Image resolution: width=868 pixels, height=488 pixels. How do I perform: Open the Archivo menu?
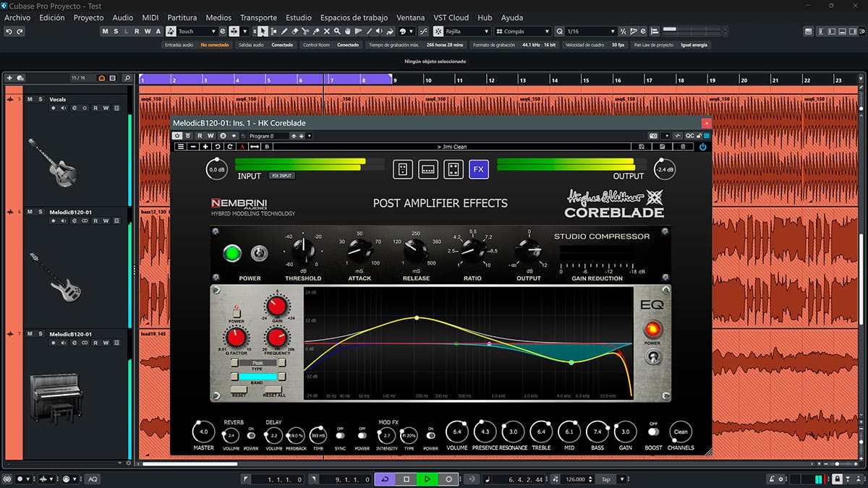[x=17, y=17]
